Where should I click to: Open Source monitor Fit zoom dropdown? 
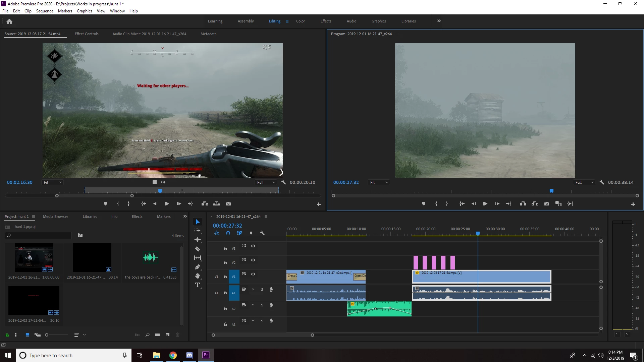coord(53,182)
